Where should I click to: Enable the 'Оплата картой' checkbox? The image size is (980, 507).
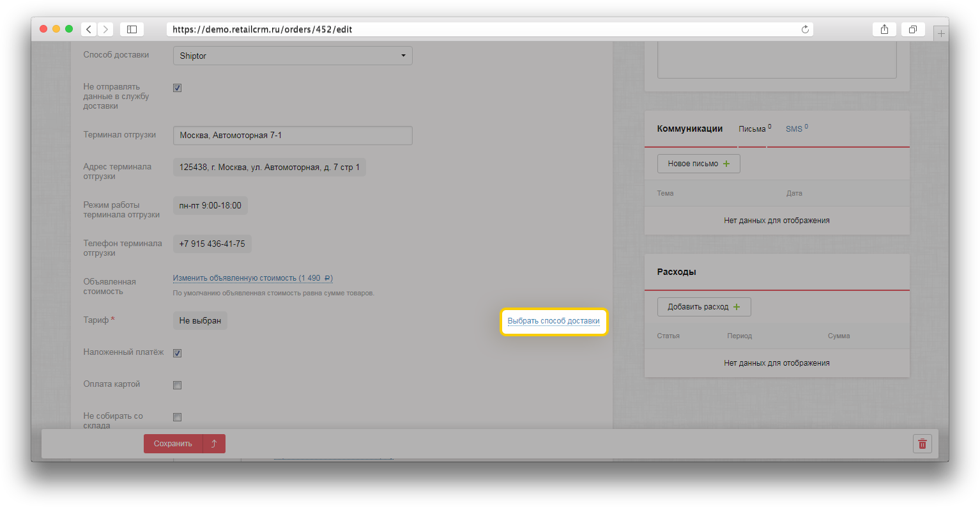coord(178,385)
